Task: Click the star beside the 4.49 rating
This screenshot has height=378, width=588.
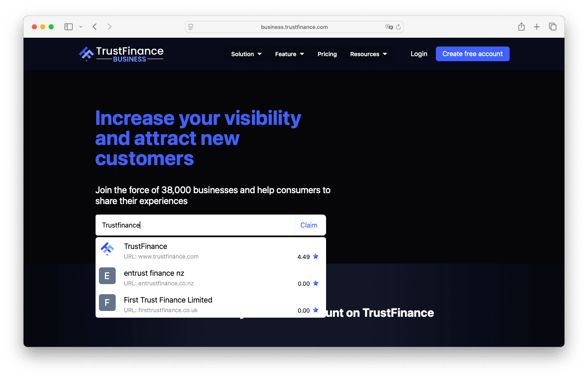Action: tap(316, 256)
